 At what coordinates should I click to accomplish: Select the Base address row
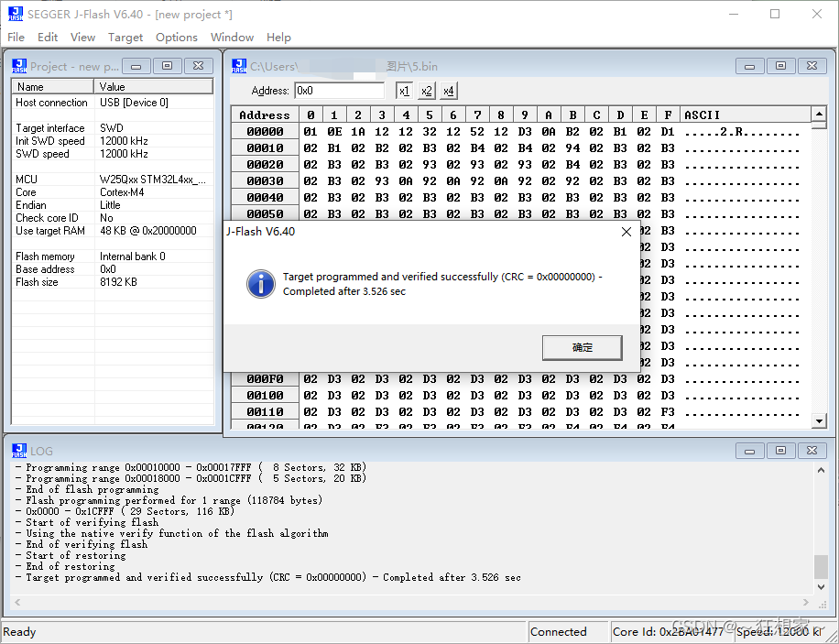tap(113, 269)
